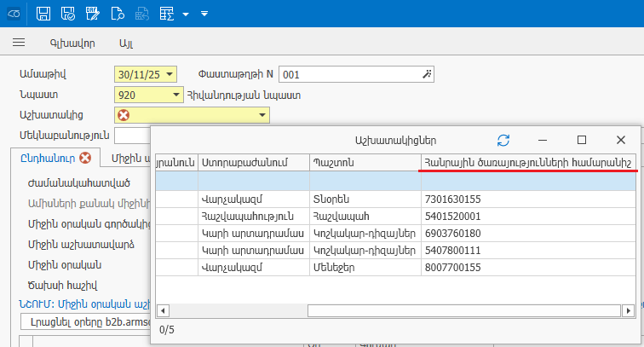Select the row with number 5407800111
This screenshot has height=347, width=644.
395,251
